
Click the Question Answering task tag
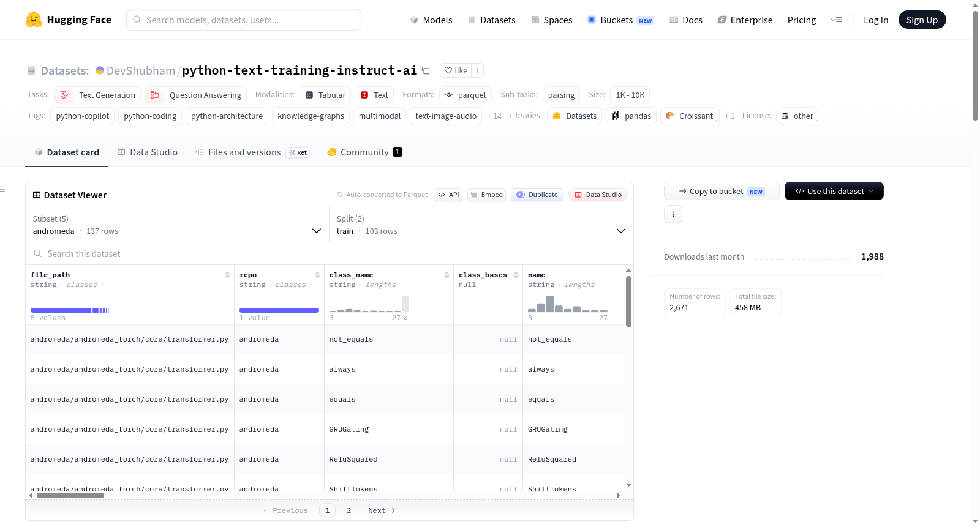point(196,95)
